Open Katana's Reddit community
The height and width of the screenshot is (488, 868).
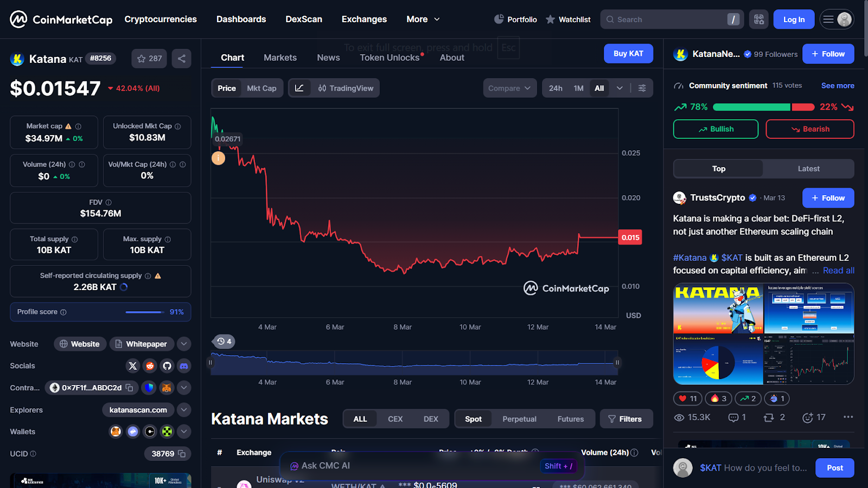click(x=150, y=366)
